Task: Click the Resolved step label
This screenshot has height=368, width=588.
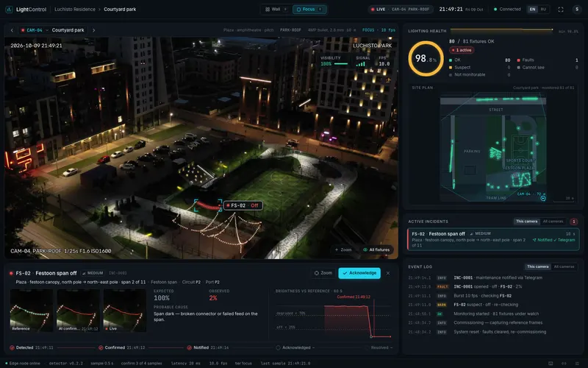Action: click(x=379, y=347)
